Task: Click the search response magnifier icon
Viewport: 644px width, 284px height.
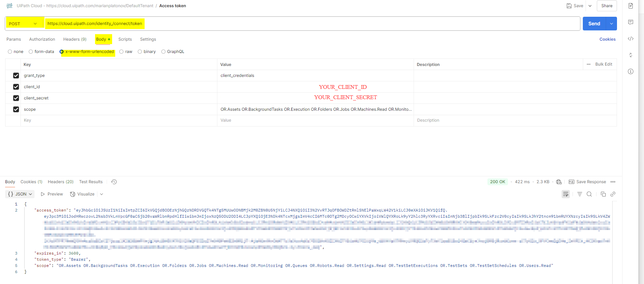Action: tap(589, 194)
